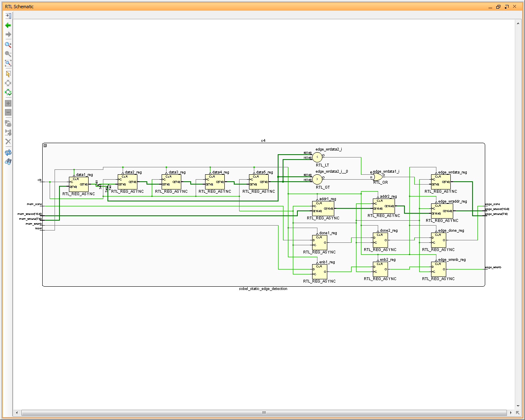Click the green Previous (back arrow) icon
The height and width of the screenshot is (420, 525).
(x=8, y=25)
